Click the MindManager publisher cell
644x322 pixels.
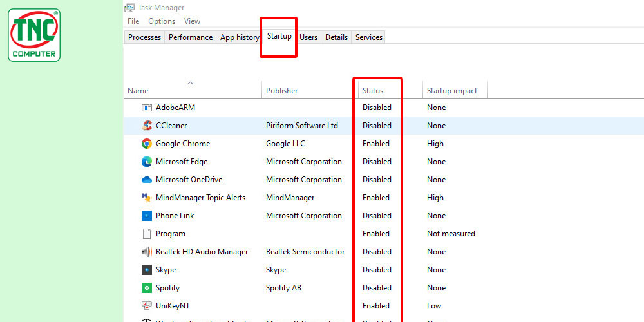point(290,198)
